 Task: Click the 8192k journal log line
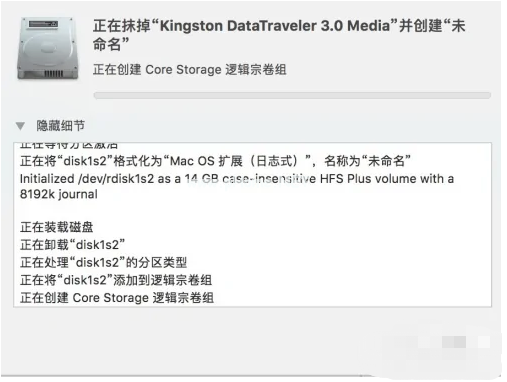[59, 194]
